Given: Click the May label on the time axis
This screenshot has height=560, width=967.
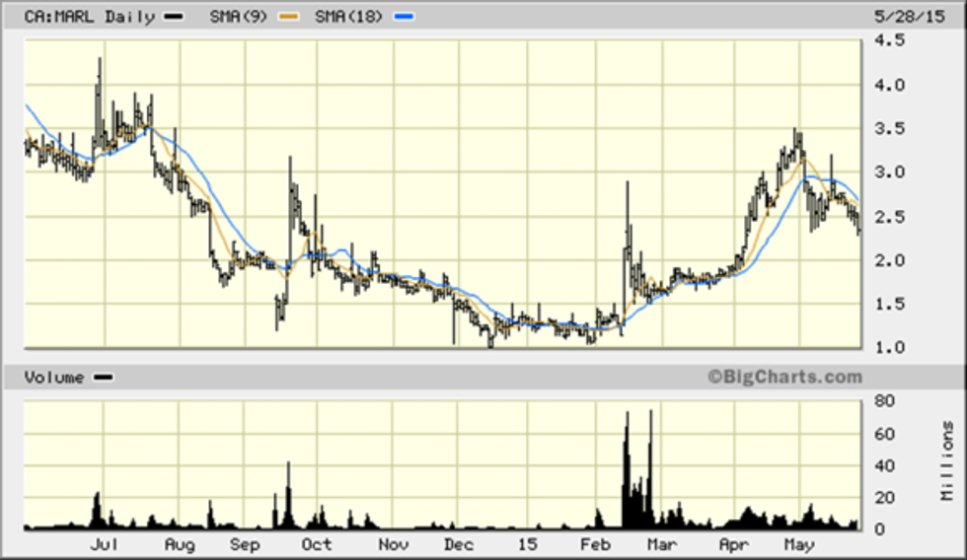Looking at the screenshot, I should [796, 544].
